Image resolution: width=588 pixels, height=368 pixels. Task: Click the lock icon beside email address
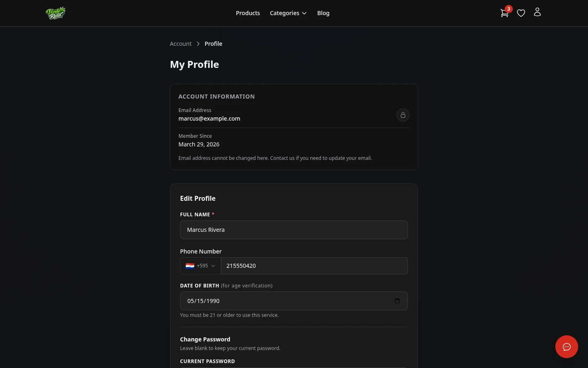pos(403,115)
